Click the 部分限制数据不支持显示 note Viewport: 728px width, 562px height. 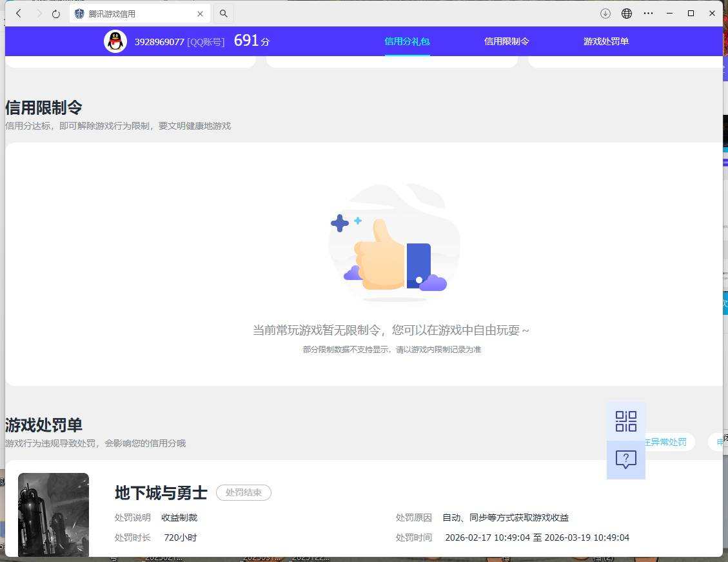coord(392,349)
